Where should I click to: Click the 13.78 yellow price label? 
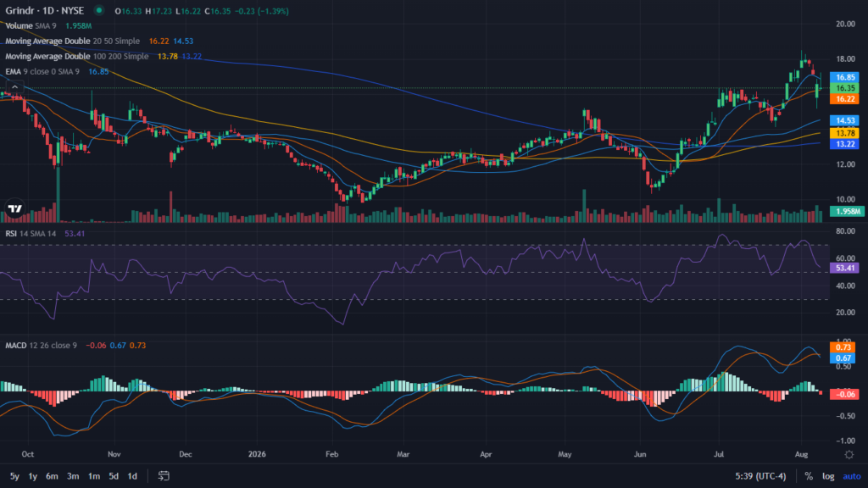tap(845, 133)
